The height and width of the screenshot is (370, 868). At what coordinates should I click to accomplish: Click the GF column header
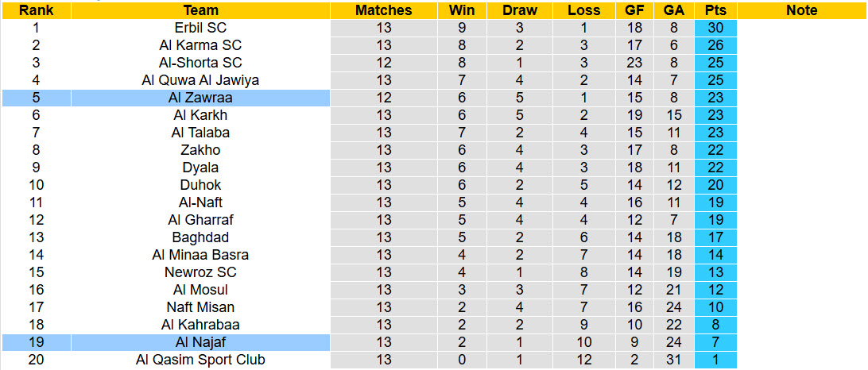[x=634, y=10]
